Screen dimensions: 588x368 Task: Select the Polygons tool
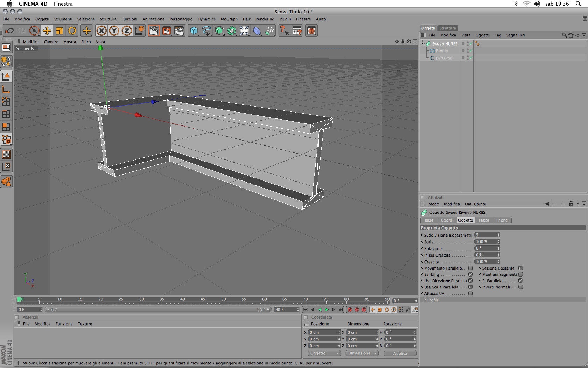pos(6,127)
